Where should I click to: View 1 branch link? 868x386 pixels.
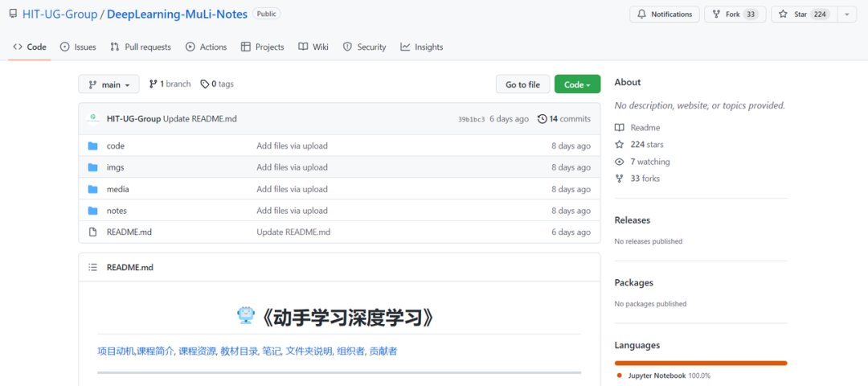(170, 84)
